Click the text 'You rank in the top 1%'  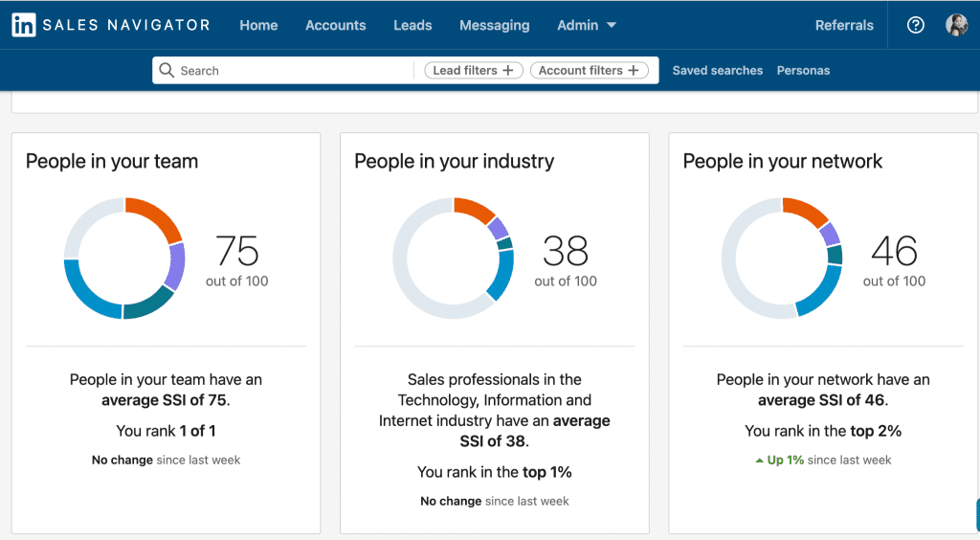click(x=495, y=472)
